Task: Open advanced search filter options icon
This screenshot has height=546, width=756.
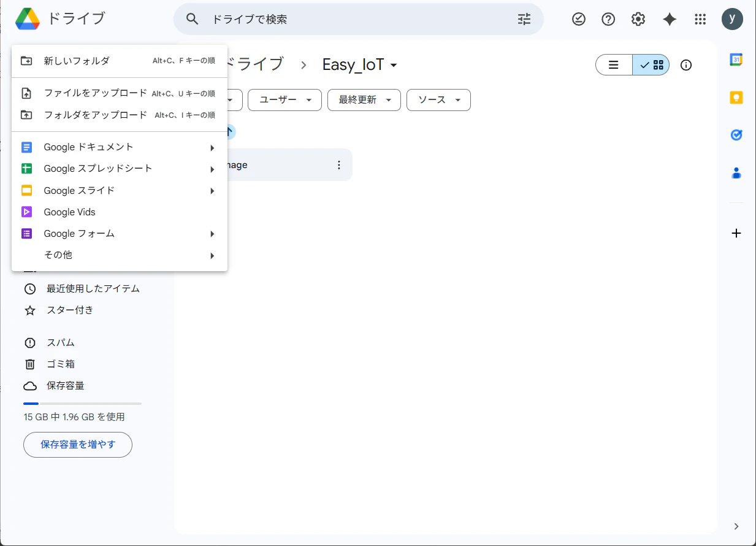Action: click(x=524, y=19)
